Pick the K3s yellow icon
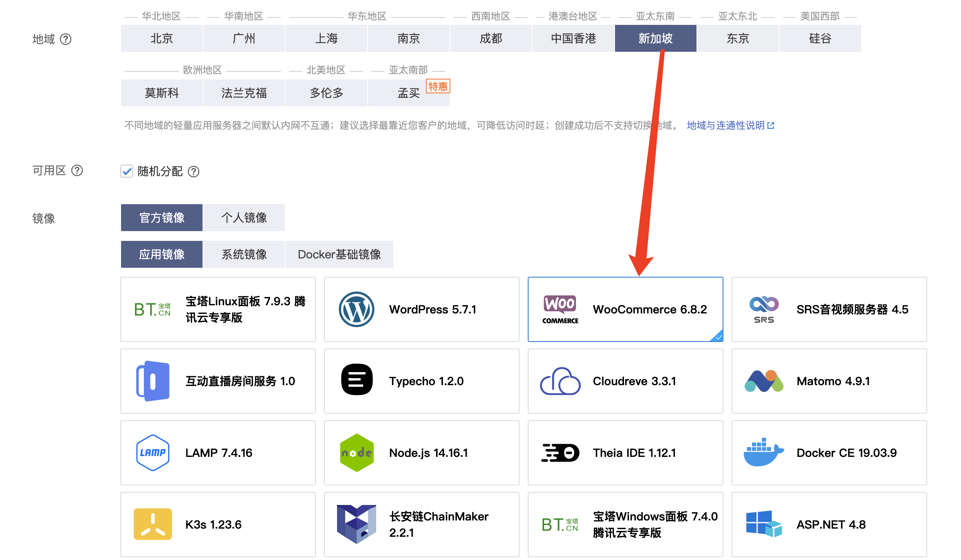 (152, 524)
